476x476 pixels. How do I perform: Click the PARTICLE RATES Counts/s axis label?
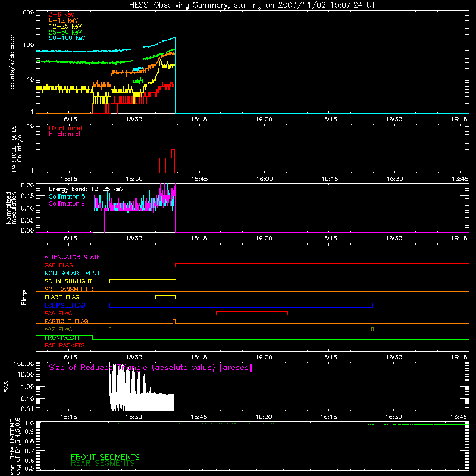(17, 149)
